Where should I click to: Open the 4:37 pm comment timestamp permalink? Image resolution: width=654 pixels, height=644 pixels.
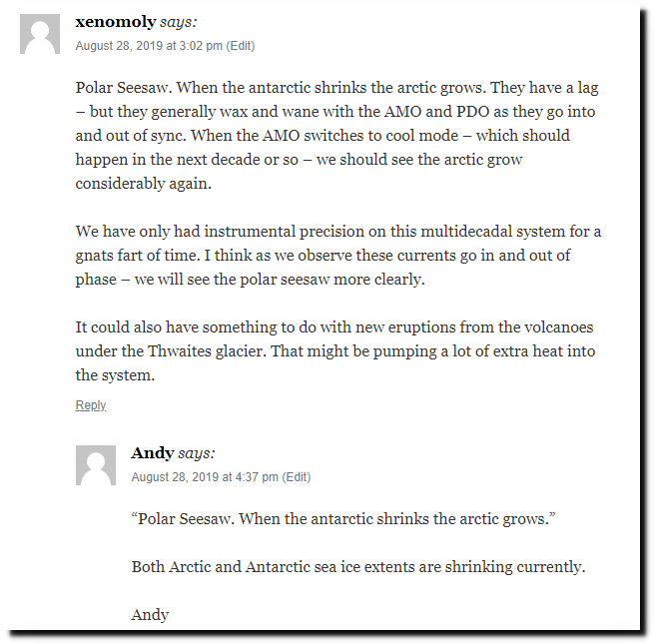click(205, 476)
